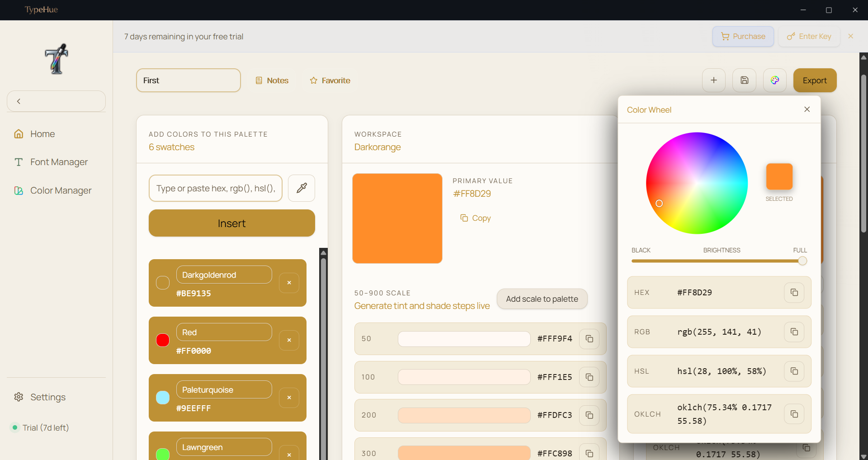Click the palette name field First
Screen dimensions: 868x460
(x=189, y=81)
